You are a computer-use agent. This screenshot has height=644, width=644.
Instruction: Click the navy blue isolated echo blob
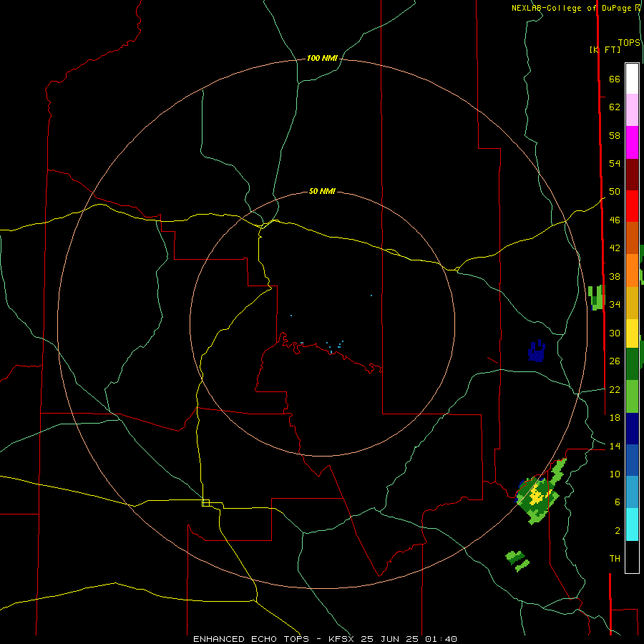[x=537, y=351]
